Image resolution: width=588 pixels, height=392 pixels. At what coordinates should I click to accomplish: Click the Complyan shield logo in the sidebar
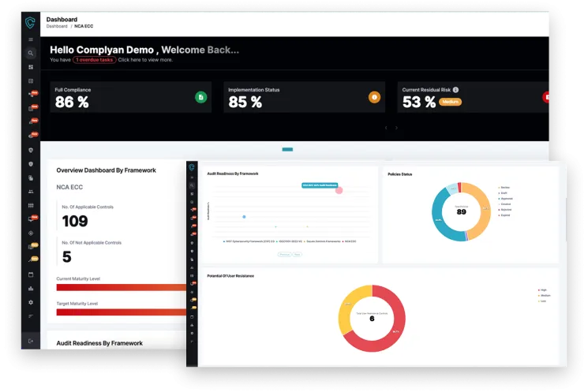tap(31, 22)
